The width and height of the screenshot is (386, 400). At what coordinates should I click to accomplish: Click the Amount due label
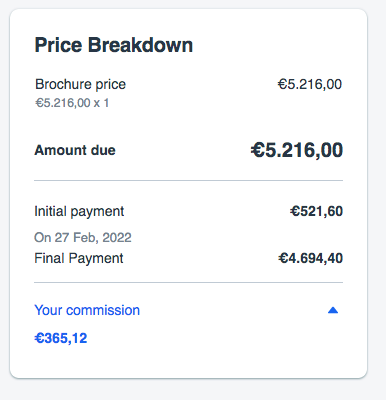click(x=75, y=150)
